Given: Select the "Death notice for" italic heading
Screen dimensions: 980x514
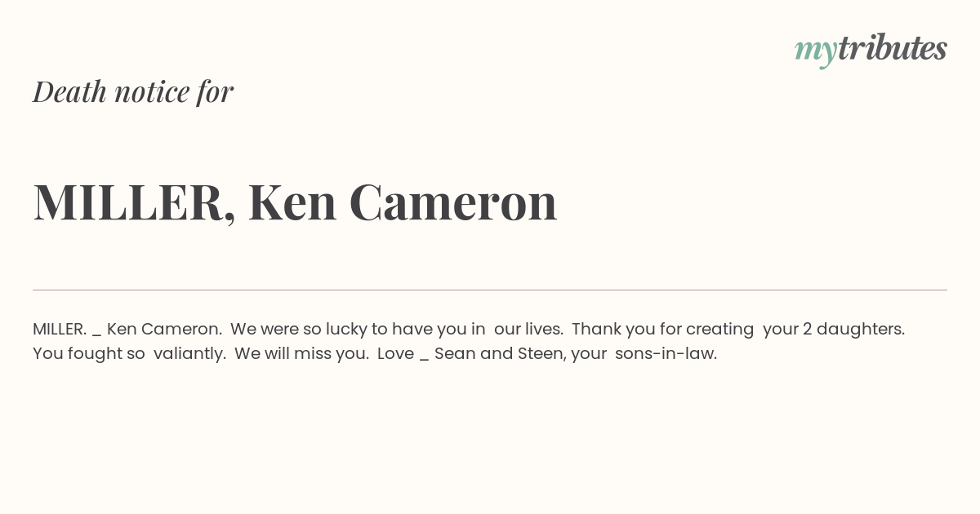Looking at the screenshot, I should [x=133, y=91].
